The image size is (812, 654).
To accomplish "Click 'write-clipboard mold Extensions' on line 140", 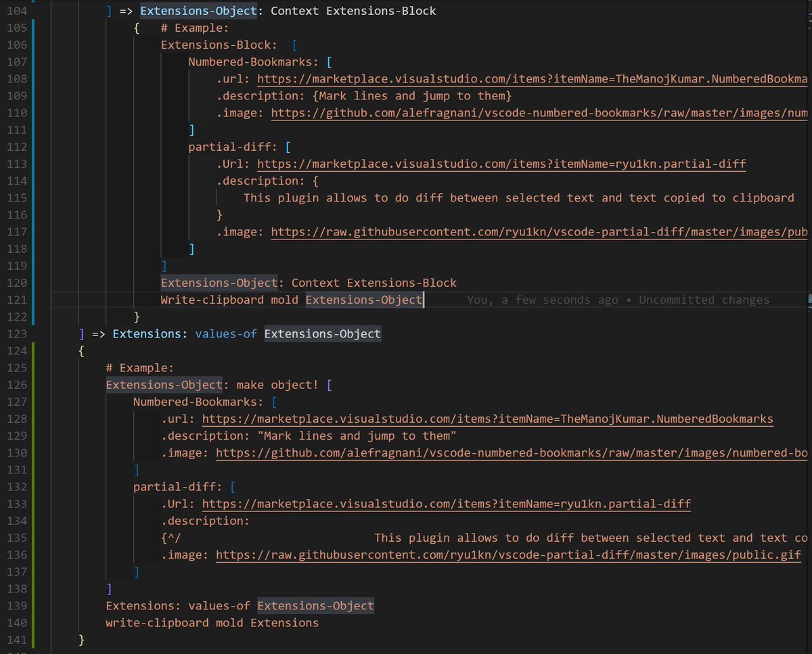I will 212,623.
